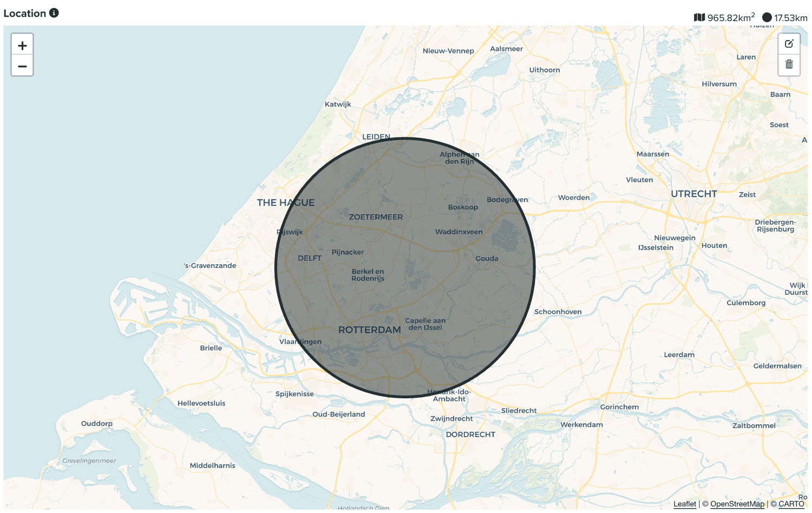Click the 'Houten' map label
The image size is (812, 513).
[x=714, y=246]
